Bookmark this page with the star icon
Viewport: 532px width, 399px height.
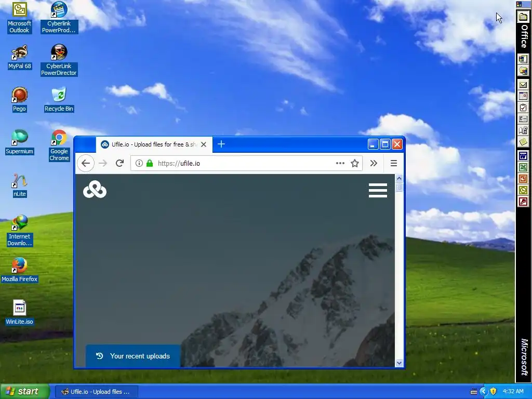pos(354,163)
